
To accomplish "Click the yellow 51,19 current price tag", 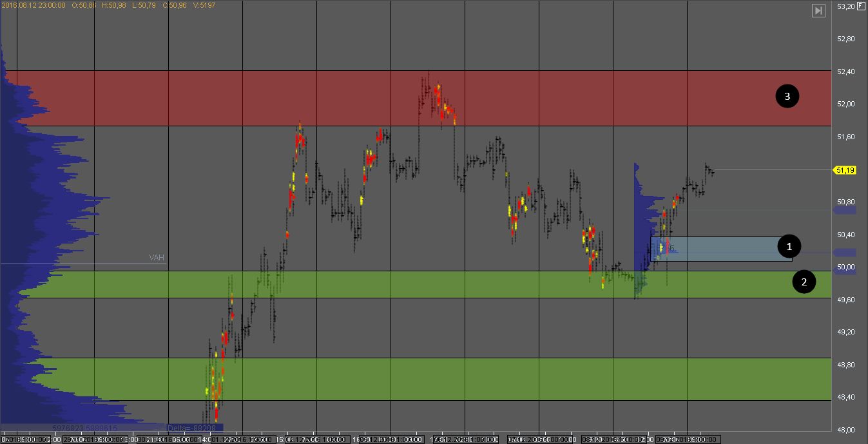I will [x=844, y=170].
